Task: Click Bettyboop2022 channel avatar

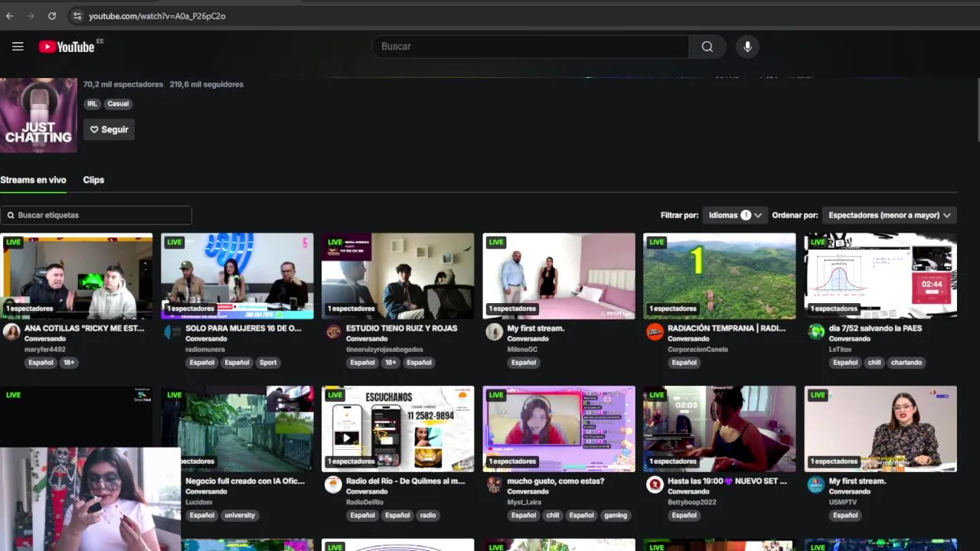Action: [x=655, y=484]
